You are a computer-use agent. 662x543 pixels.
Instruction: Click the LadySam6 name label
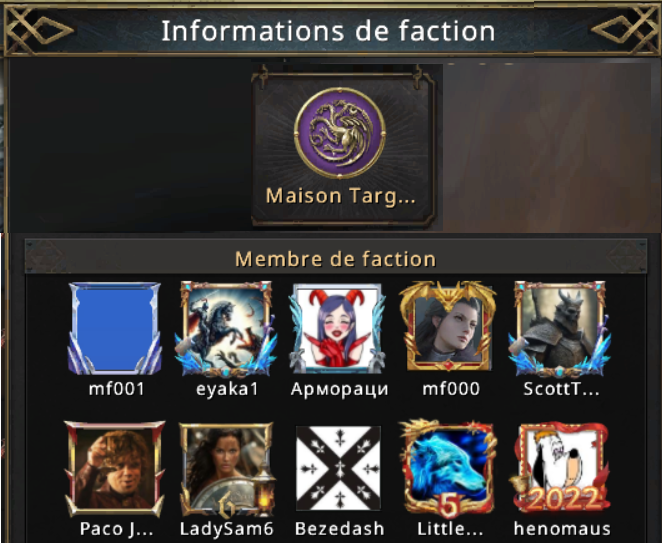click(x=227, y=529)
